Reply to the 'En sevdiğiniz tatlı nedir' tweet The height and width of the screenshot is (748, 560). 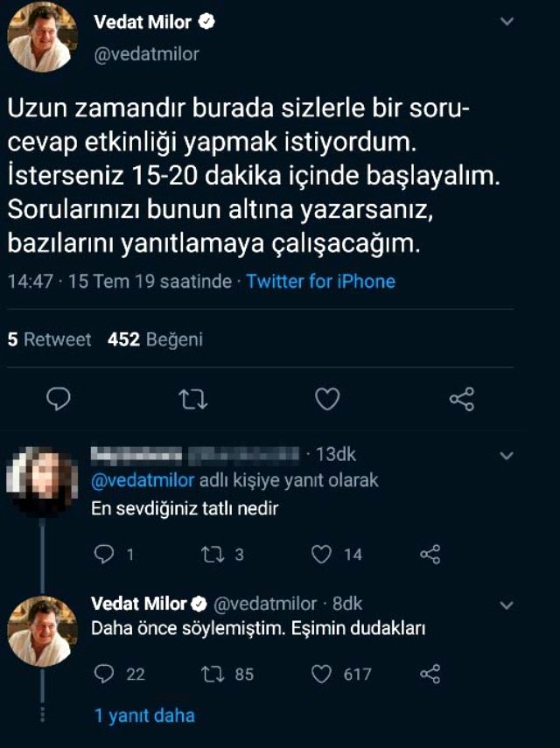point(104,554)
